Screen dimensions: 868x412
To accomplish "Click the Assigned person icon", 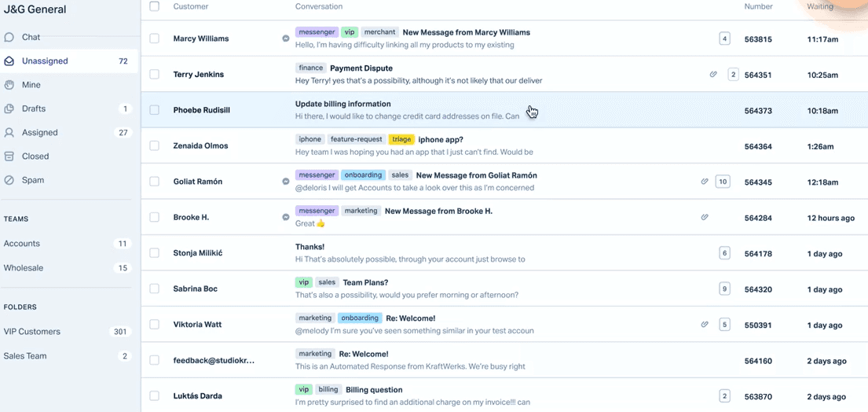I will [9, 133].
